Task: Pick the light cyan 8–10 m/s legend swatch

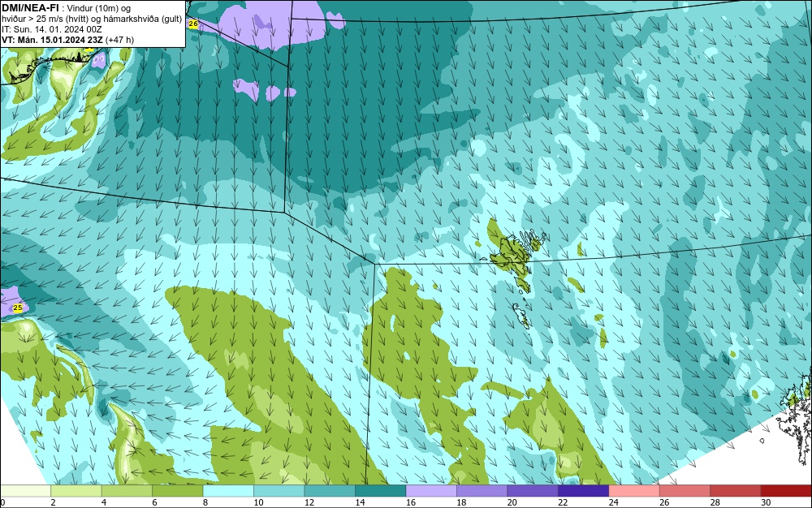Action: tap(228, 491)
